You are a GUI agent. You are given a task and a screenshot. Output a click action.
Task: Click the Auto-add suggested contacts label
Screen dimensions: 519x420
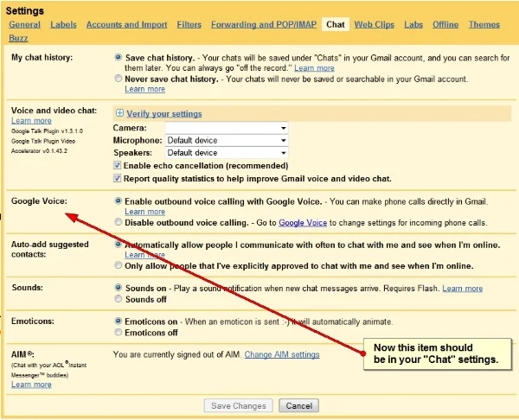(50, 250)
